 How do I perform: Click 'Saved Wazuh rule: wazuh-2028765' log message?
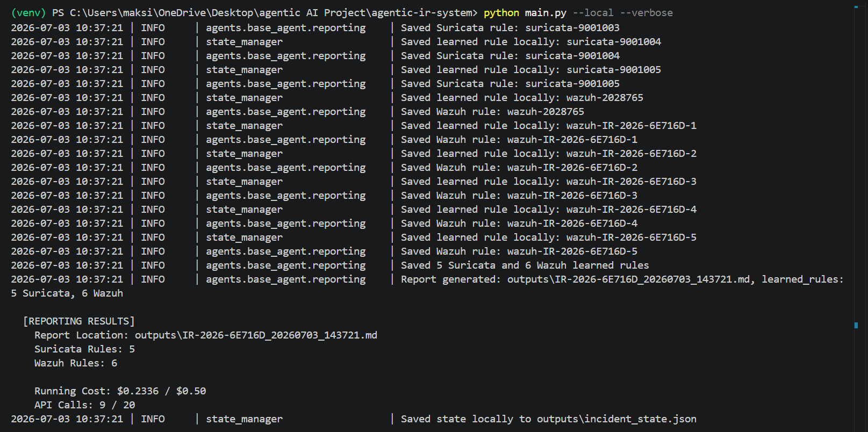coord(492,112)
